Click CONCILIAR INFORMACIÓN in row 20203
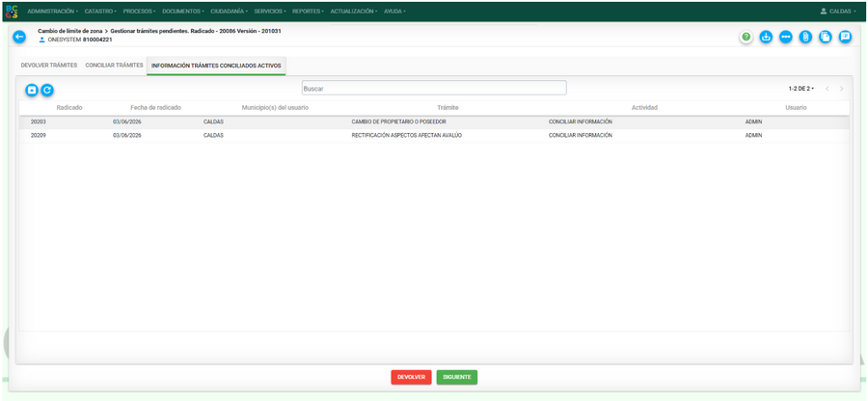The height and width of the screenshot is (401, 868). 581,121
